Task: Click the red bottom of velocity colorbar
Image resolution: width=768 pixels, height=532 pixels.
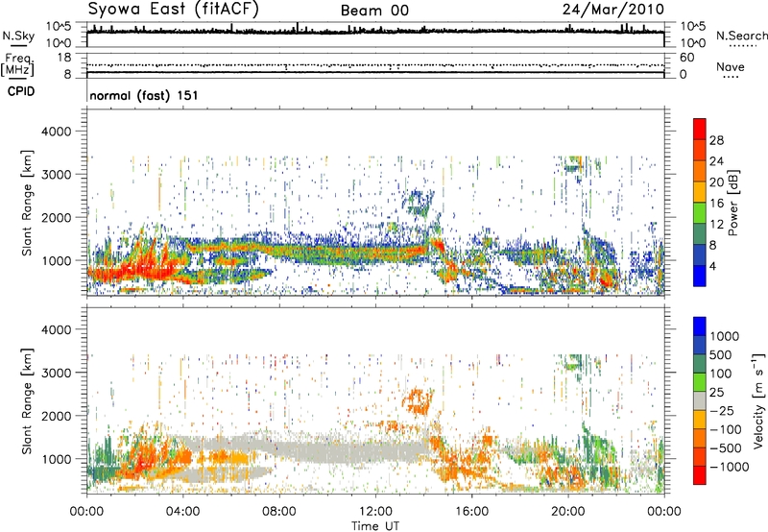Action: click(700, 475)
